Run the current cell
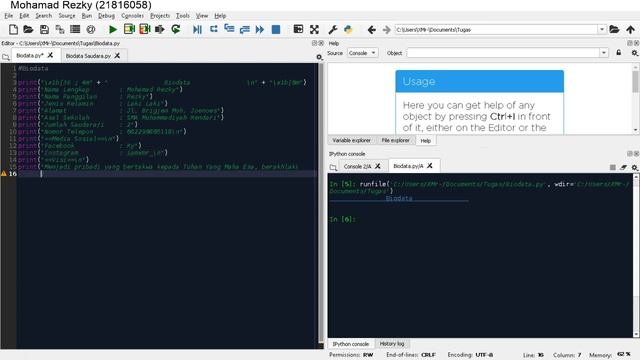The image size is (640, 360). [129, 29]
